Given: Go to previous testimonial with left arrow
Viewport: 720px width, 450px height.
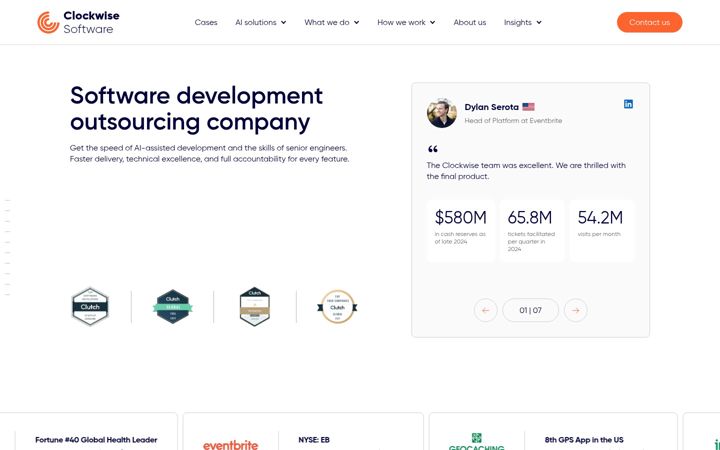Looking at the screenshot, I should pyautogui.click(x=485, y=310).
